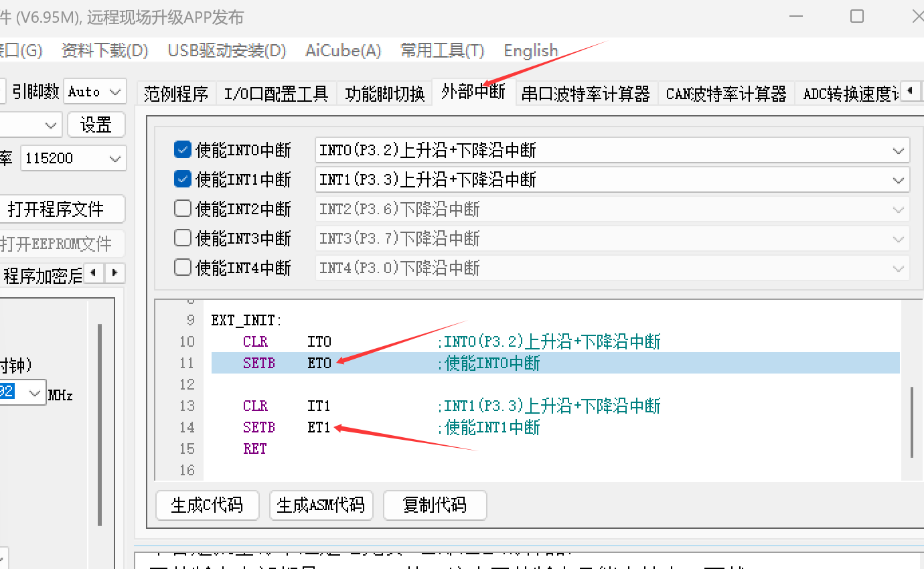Select the 功能脚切换 tab
924x569 pixels.
pyautogui.click(x=385, y=94)
